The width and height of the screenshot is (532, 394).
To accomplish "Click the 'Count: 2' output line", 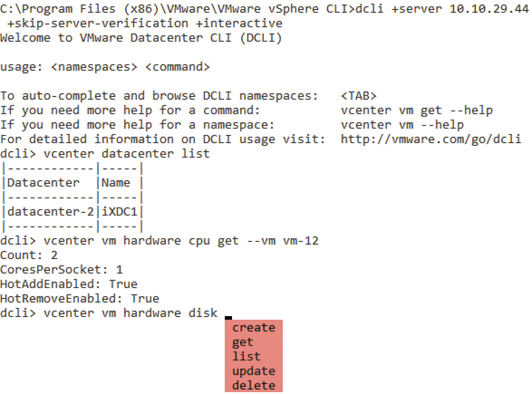I will 29,255.
